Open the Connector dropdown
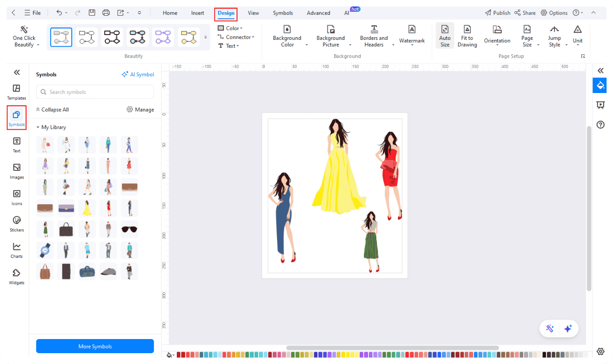613x364 pixels. pyautogui.click(x=236, y=37)
